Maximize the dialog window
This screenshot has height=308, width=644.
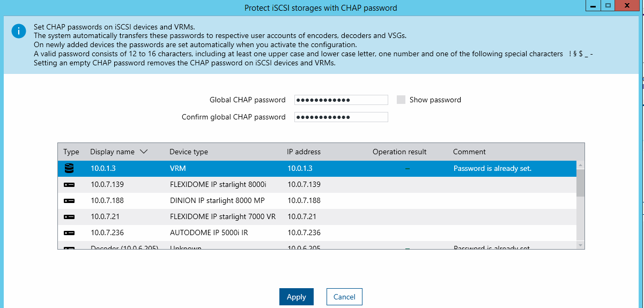pyautogui.click(x=608, y=5)
